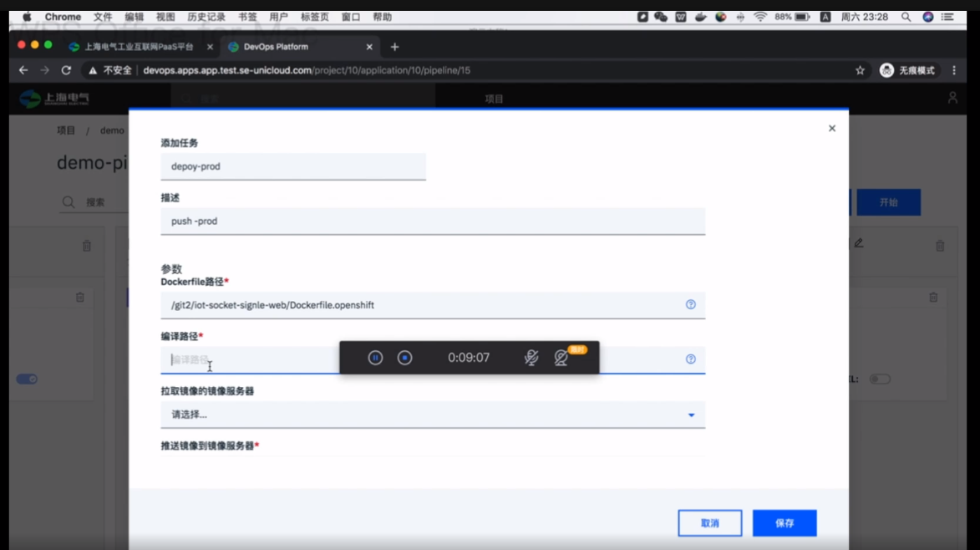Close the add task dialog
This screenshot has width=980, height=550.
click(x=832, y=128)
